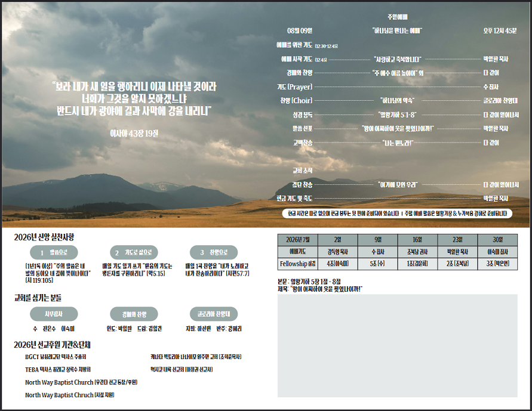Click the '말씀 선포' row label
532x411 pixels.
pos(302,128)
